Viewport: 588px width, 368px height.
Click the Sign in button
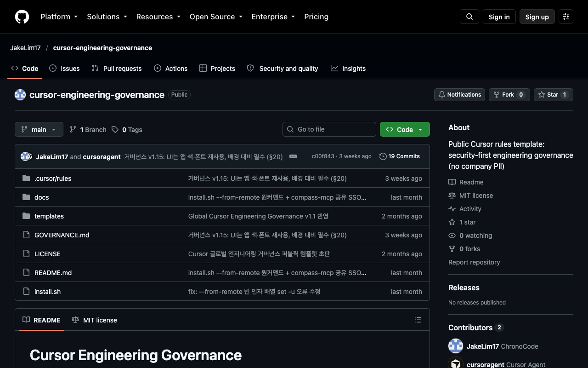[499, 17]
